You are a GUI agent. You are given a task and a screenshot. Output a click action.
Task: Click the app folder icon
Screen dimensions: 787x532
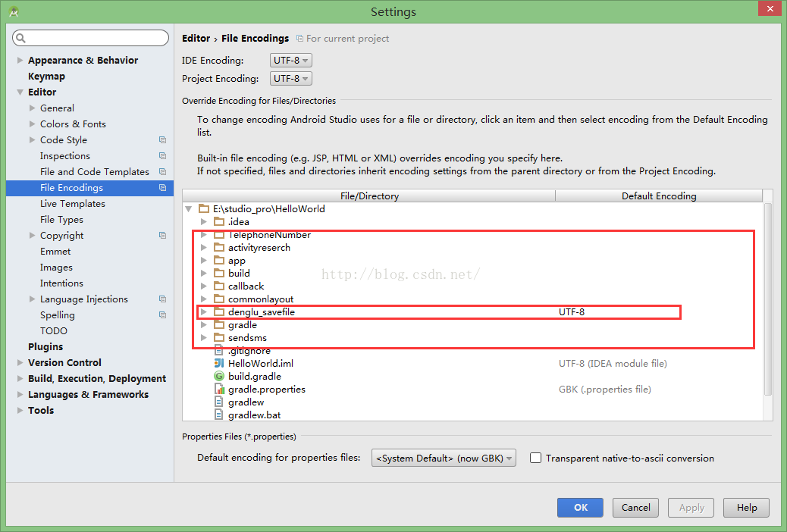219,261
